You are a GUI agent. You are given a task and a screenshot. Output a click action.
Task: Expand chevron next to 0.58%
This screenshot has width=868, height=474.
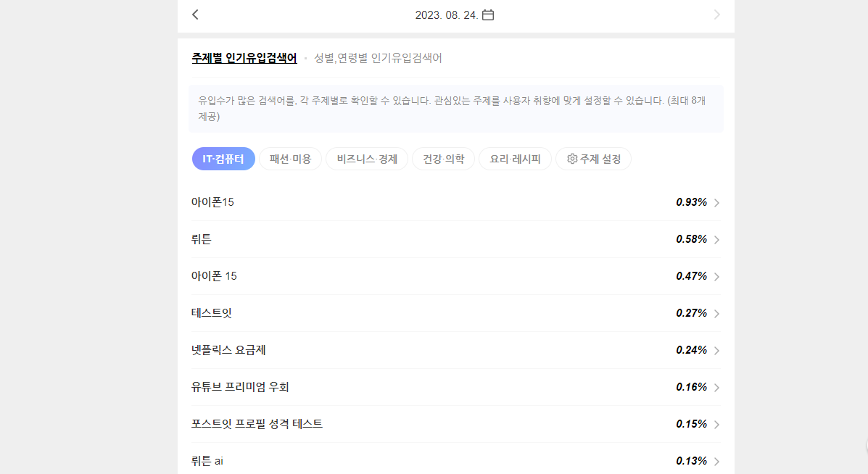[x=717, y=240]
